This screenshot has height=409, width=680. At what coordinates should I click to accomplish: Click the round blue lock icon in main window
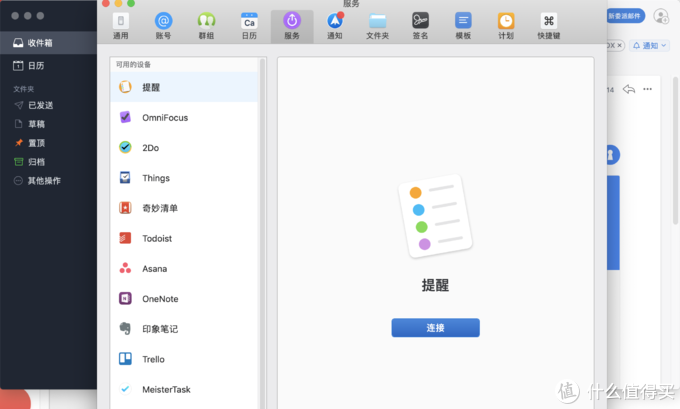pyautogui.click(x=612, y=154)
